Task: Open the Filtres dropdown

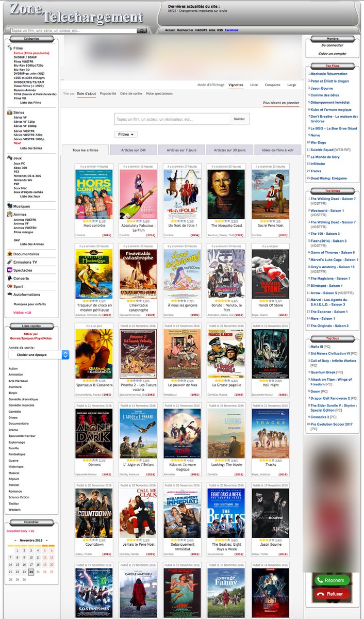Action: pyautogui.click(x=126, y=135)
